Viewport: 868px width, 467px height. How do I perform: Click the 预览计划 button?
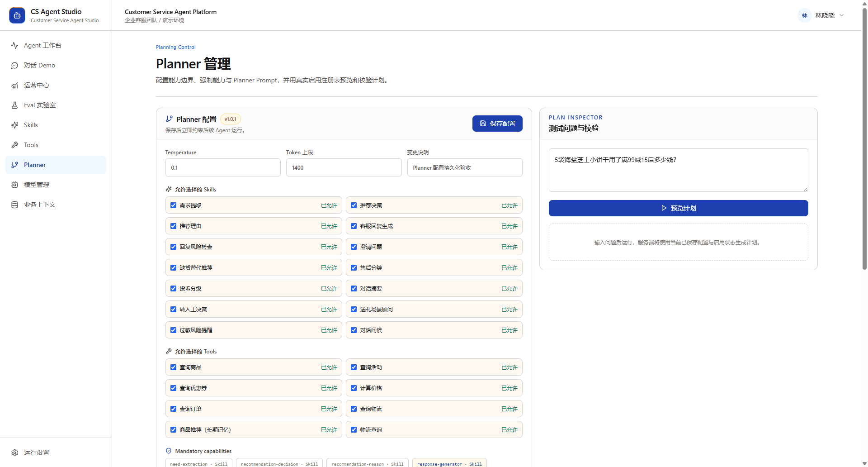tap(678, 208)
